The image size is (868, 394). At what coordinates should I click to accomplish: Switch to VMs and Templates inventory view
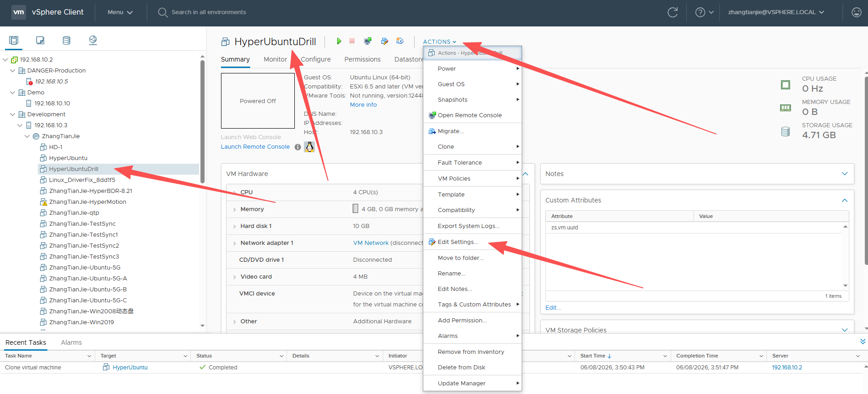(x=40, y=40)
